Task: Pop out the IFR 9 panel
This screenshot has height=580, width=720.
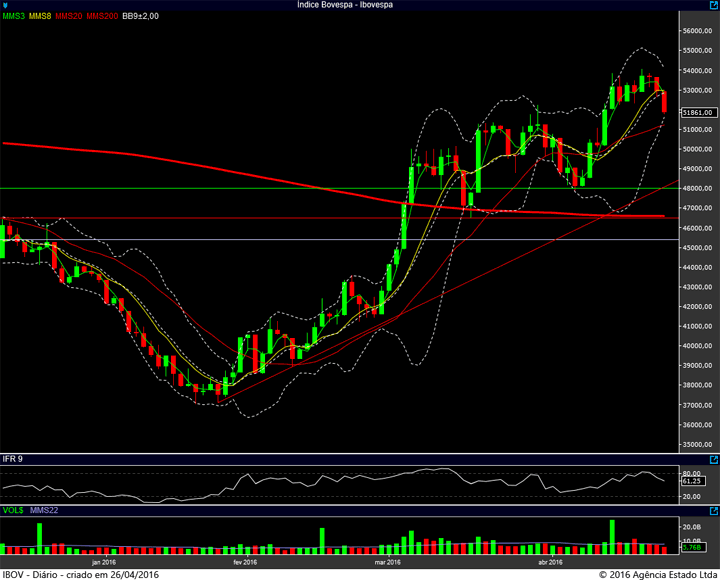Action: [x=714, y=459]
